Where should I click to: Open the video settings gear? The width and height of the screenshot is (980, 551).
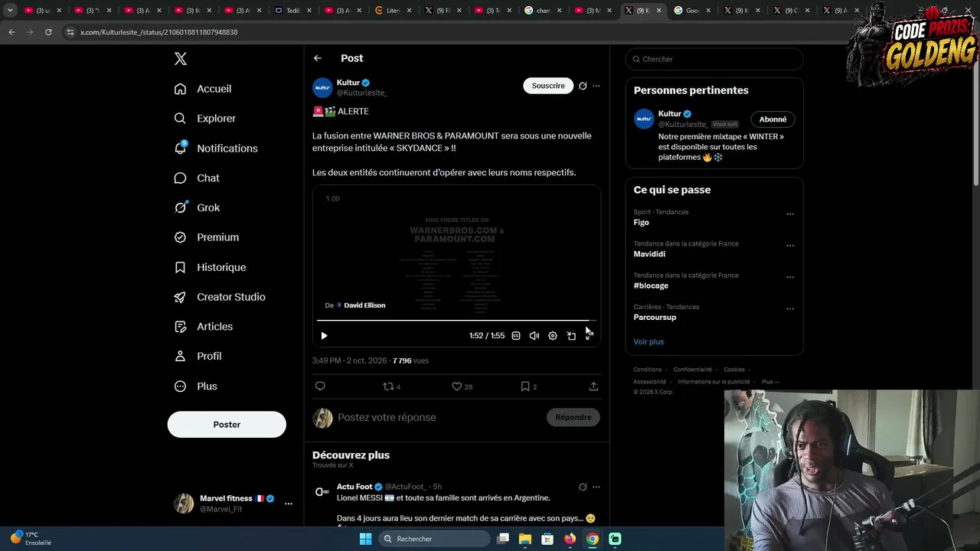(x=553, y=335)
